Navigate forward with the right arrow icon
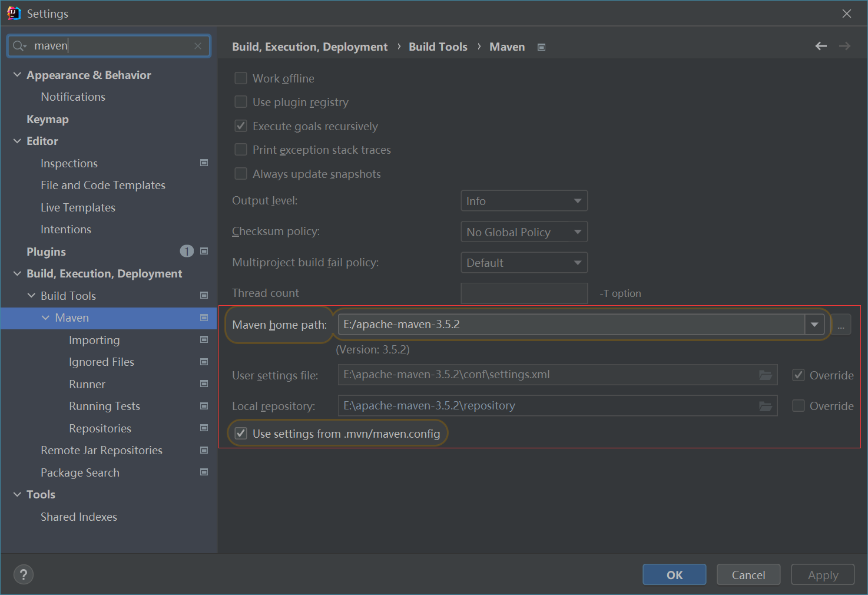 coord(844,46)
